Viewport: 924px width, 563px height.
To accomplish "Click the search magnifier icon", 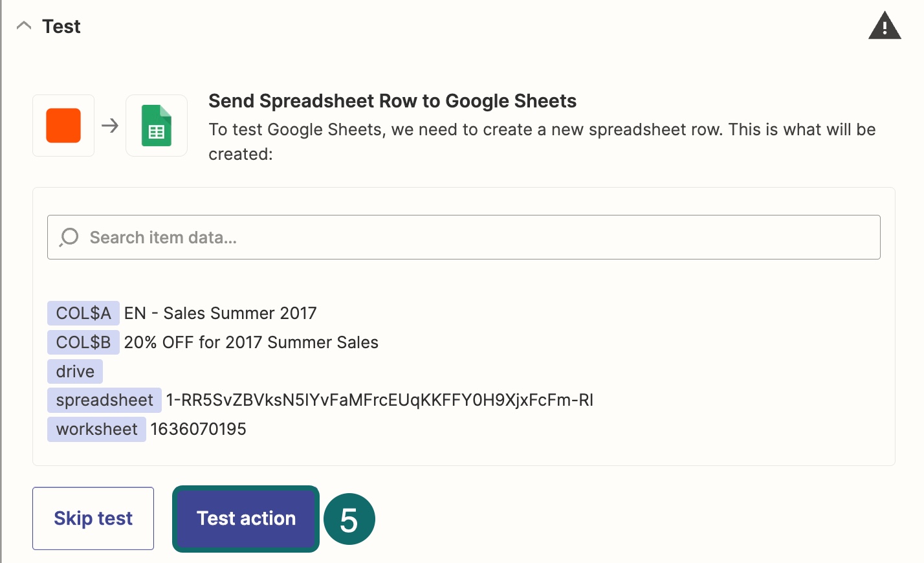I will click(x=69, y=237).
